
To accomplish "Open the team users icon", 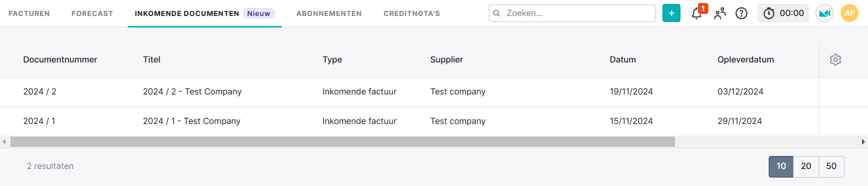I will (720, 13).
